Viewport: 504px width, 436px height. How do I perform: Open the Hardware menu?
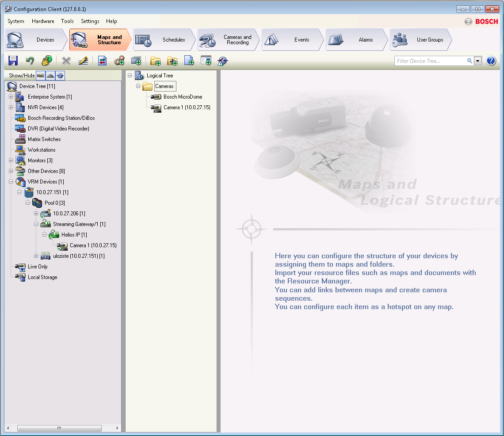[x=43, y=21]
